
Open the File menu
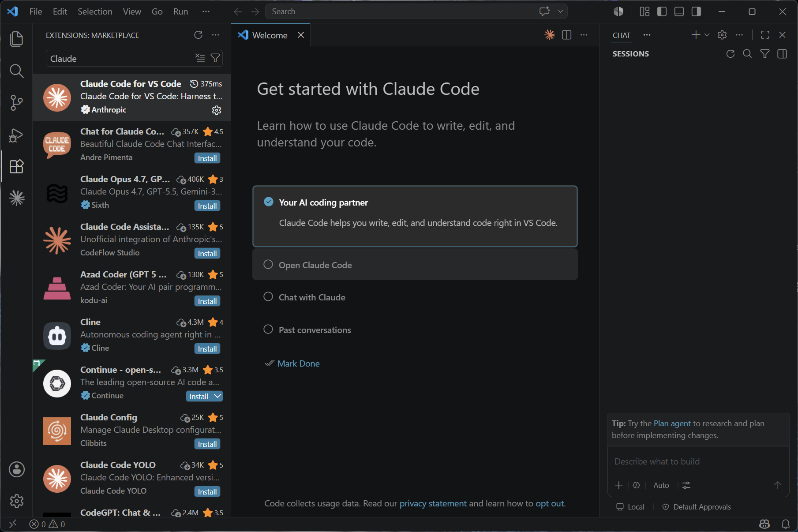pyautogui.click(x=36, y=11)
